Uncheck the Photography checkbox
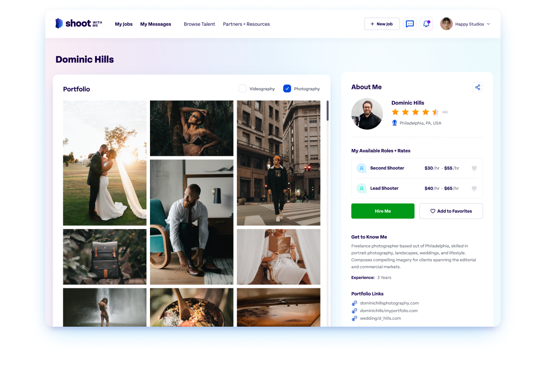Viewport: 545px width, 392px height. [287, 88]
